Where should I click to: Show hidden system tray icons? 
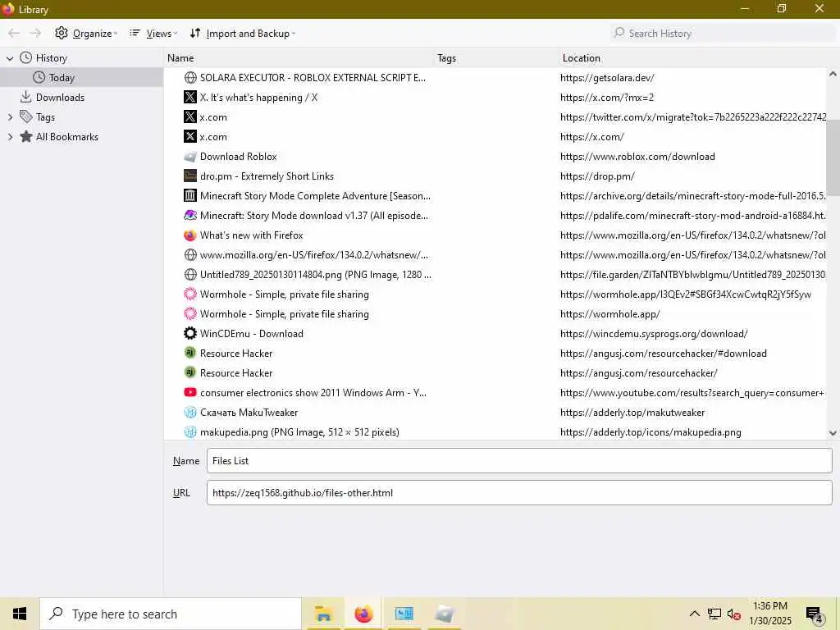694,614
